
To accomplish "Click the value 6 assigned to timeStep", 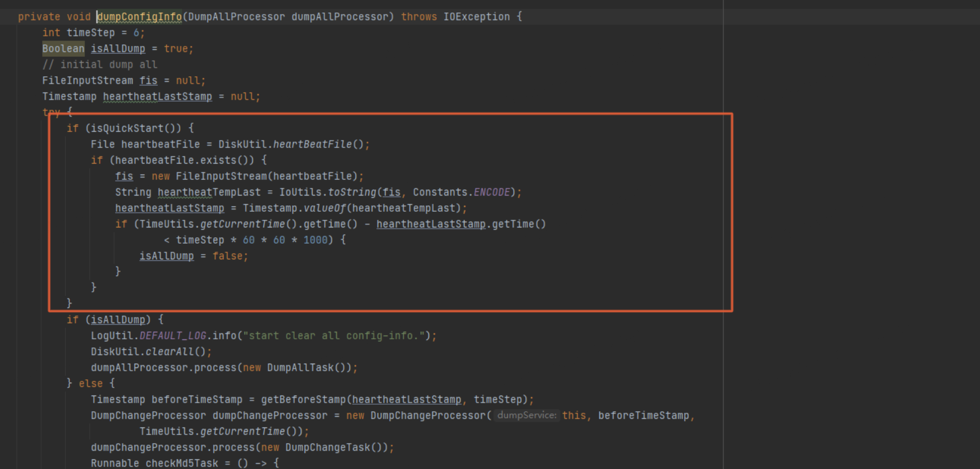I will point(136,32).
